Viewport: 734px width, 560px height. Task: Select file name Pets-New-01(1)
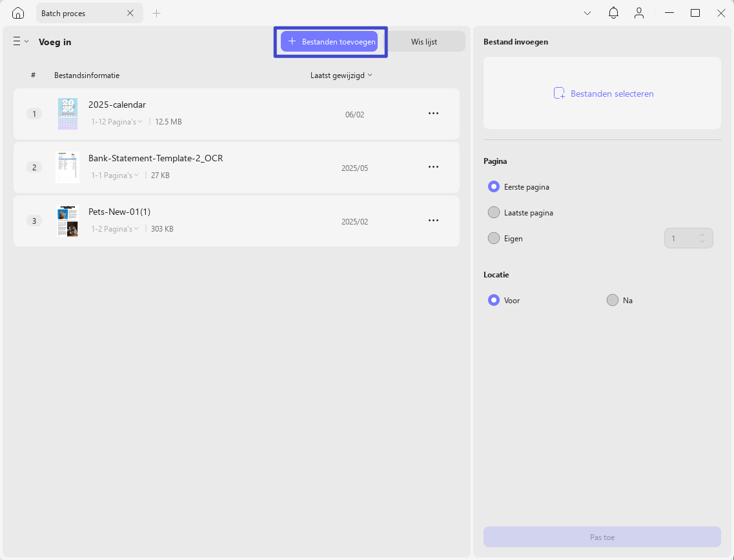(x=119, y=212)
